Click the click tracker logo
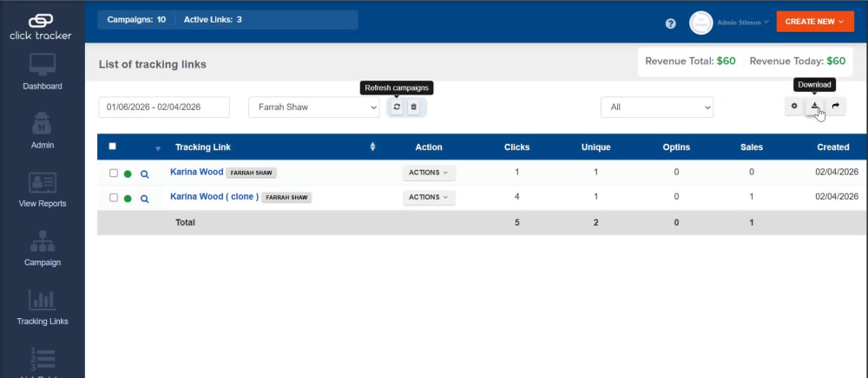The height and width of the screenshot is (378, 868). click(41, 26)
